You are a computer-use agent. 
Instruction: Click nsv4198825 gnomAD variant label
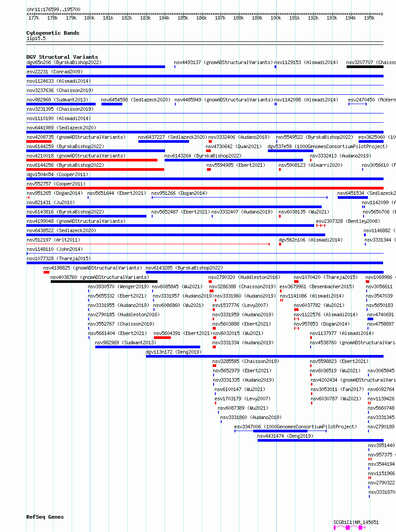[93, 268]
